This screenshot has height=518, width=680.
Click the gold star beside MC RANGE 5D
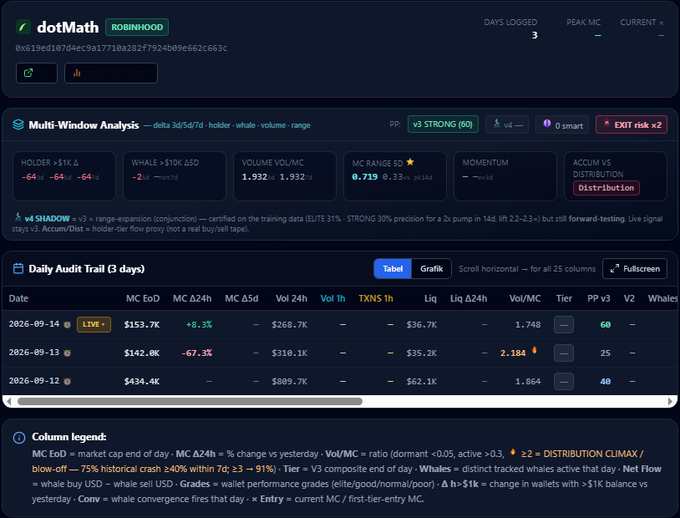pyautogui.click(x=410, y=162)
